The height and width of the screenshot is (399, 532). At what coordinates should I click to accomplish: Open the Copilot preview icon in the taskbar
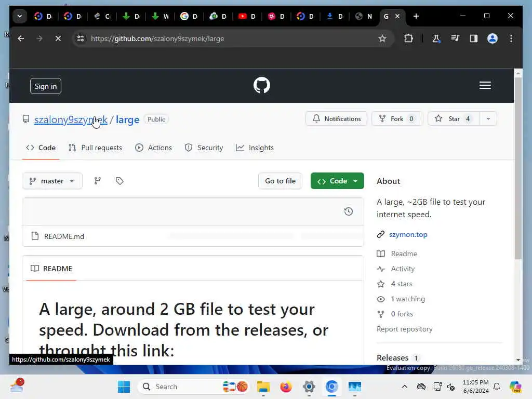pos(515,387)
